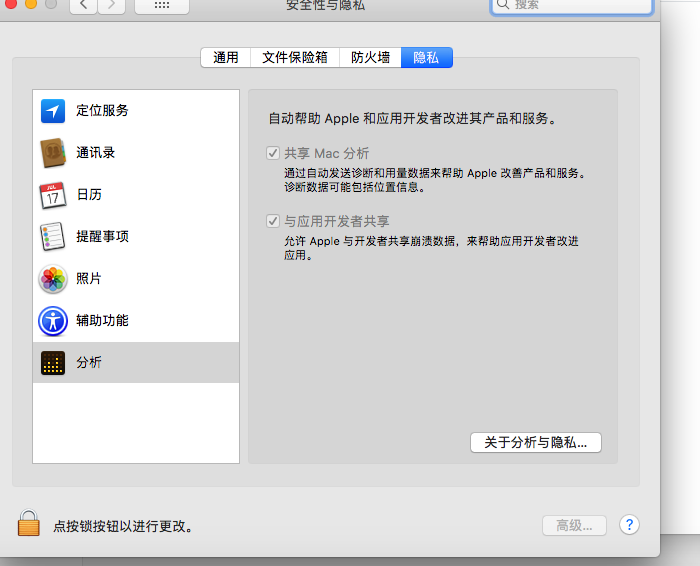
Task: Select the 隐私 tab
Action: coord(426,58)
